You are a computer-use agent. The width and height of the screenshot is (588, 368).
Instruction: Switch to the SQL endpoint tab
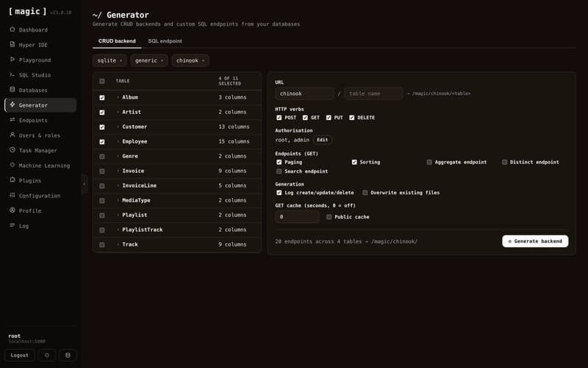point(165,41)
